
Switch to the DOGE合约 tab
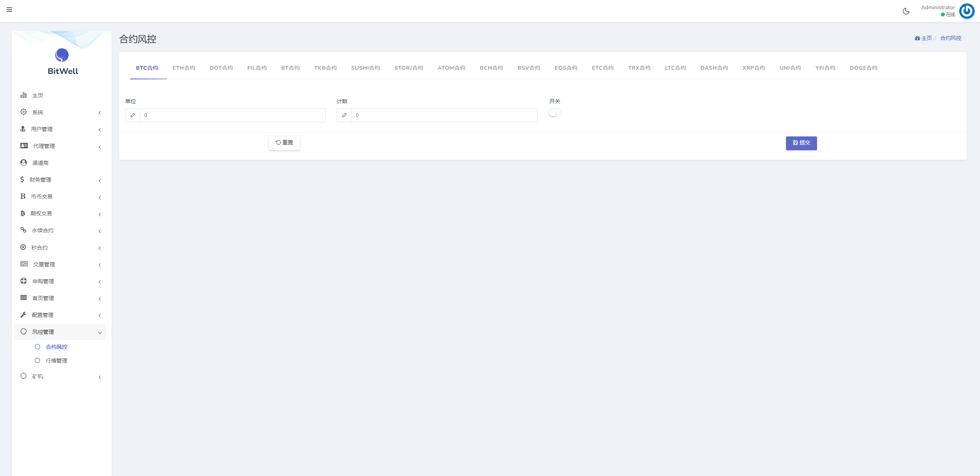click(863, 68)
